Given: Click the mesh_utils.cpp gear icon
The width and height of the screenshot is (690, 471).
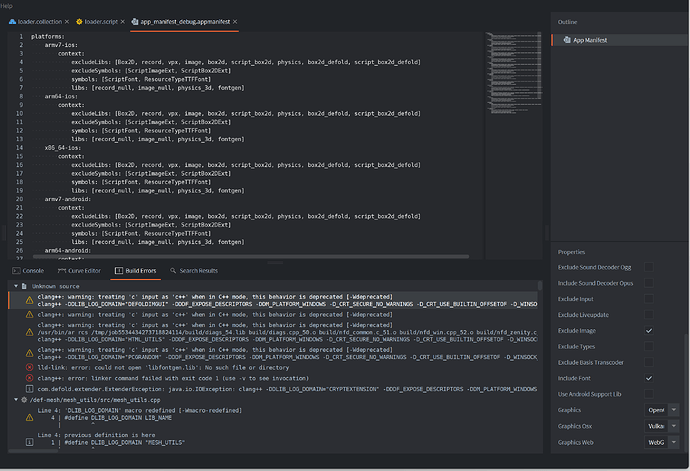Looking at the screenshot, I should (x=24, y=400).
